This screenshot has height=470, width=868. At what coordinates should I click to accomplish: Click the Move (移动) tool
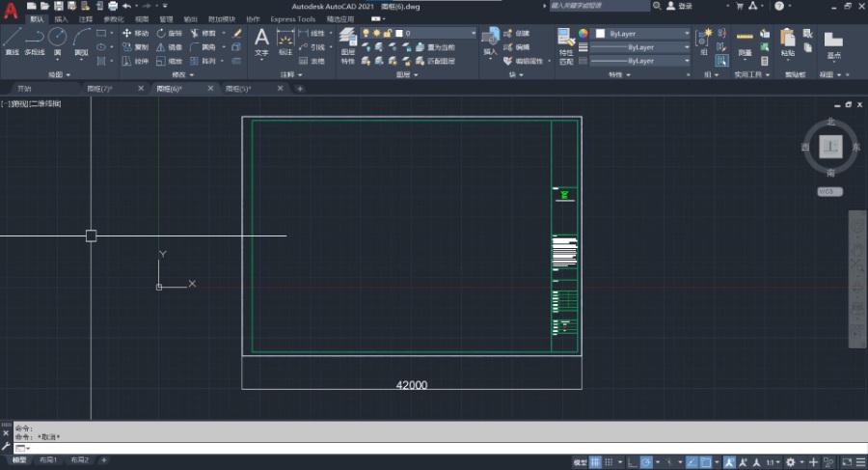(135, 33)
